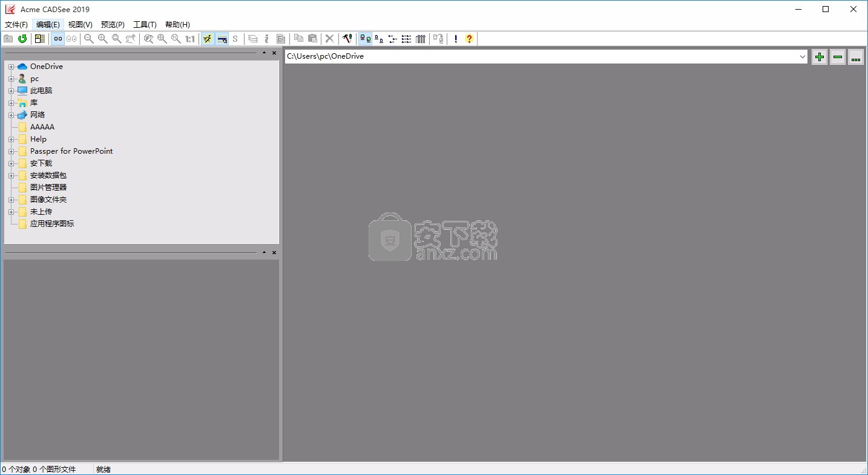Switch to details view icon
The width and height of the screenshot is (868, 475).
(x=407, y=39)
